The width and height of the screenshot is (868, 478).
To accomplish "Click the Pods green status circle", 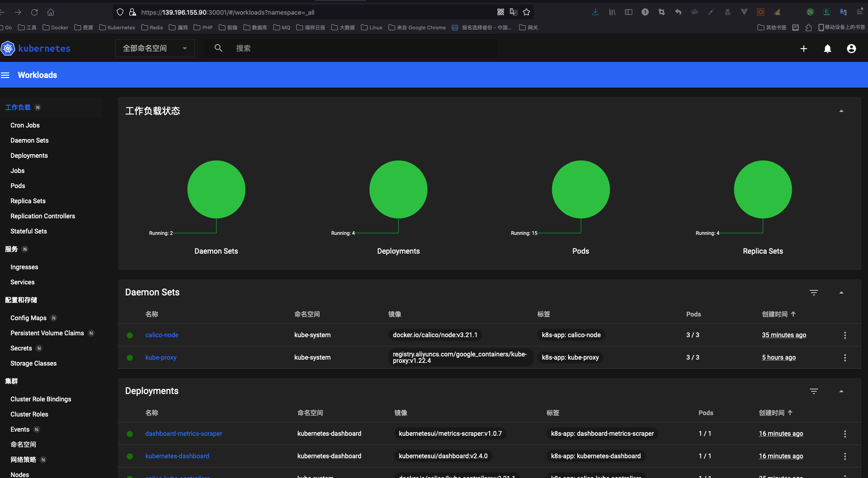I will (581, 189).
